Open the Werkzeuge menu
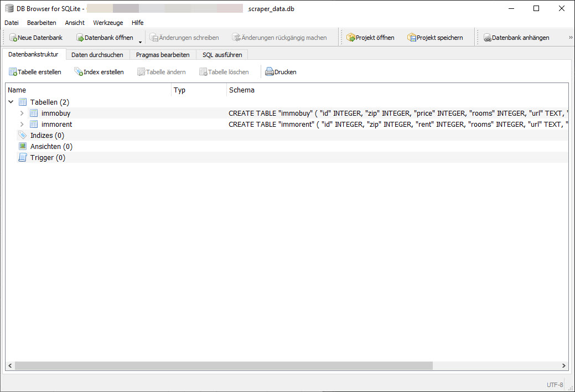Screen dimensions: 575x392 coord(108,23)
